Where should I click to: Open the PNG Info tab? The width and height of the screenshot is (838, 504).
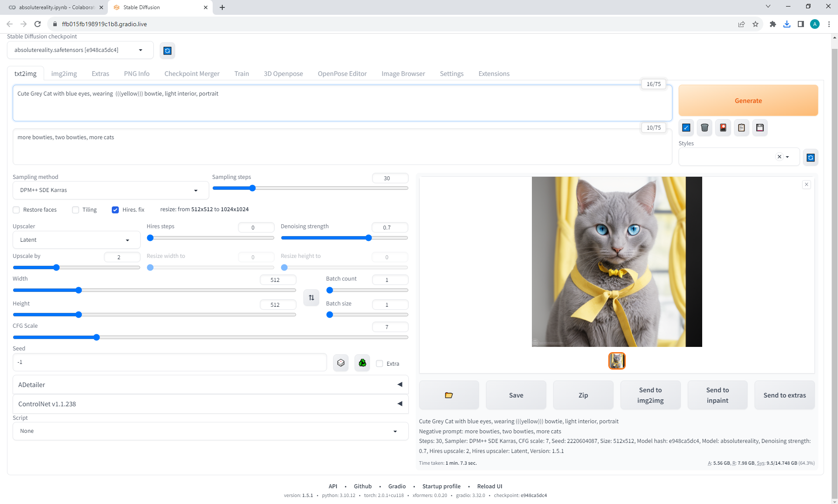pos(137,74)
